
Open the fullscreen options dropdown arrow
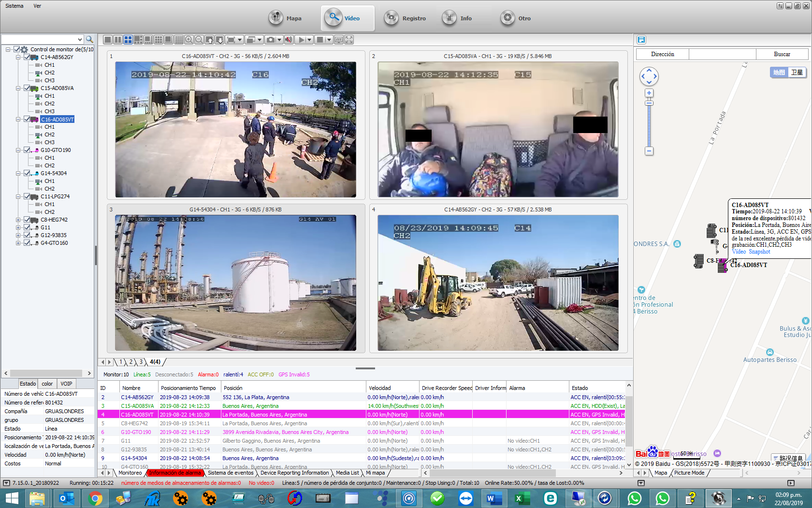point(239,40)
